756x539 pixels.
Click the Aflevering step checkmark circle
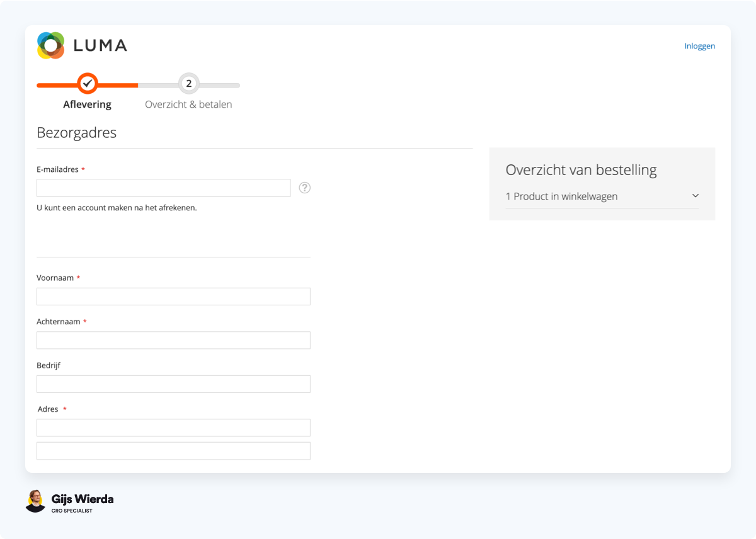pyautogui.click(x=88, y=84)
